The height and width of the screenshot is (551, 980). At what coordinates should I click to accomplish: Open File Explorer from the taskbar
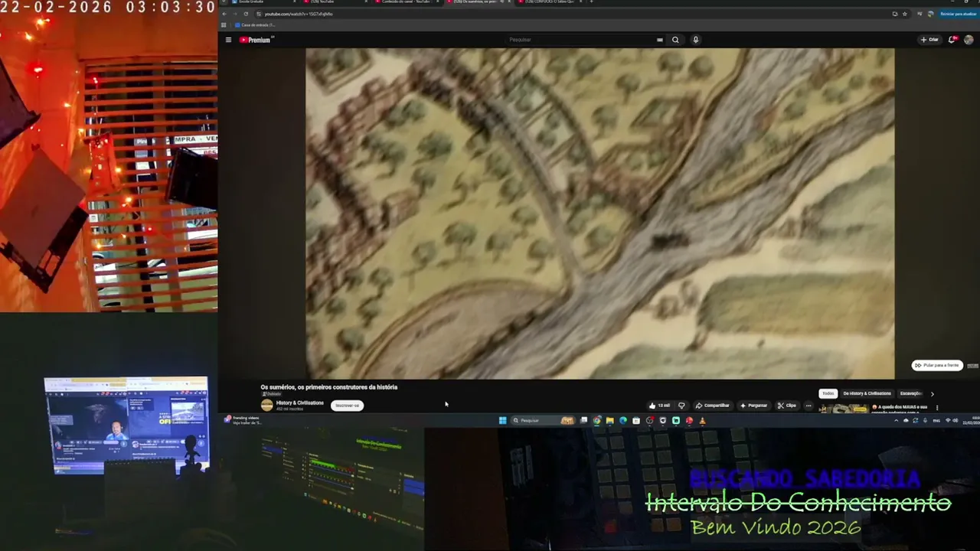pos(609,420)
